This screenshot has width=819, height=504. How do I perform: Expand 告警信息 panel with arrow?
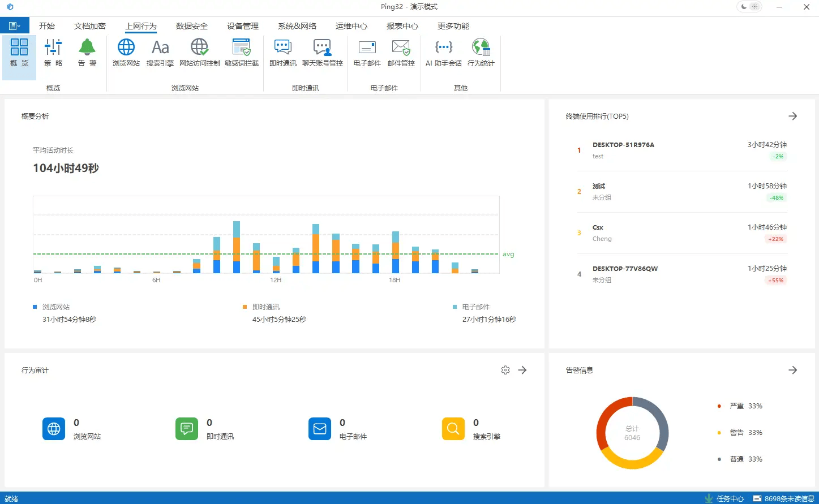coord(792,370)
